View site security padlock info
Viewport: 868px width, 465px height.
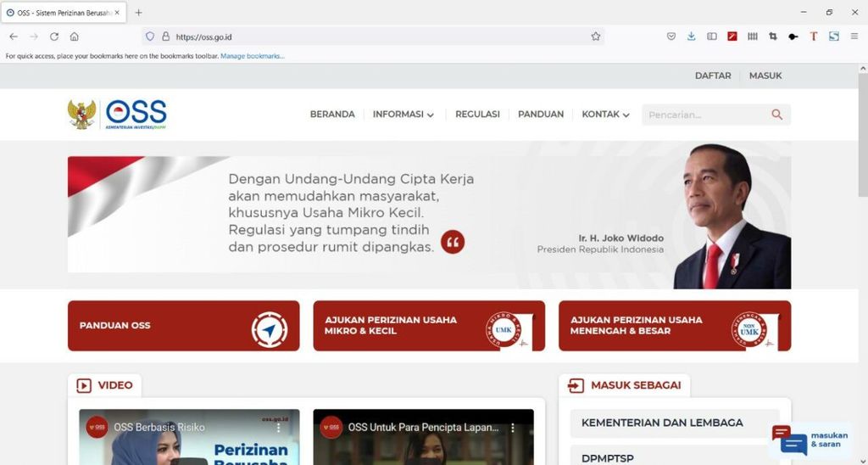tap(165, 36)
